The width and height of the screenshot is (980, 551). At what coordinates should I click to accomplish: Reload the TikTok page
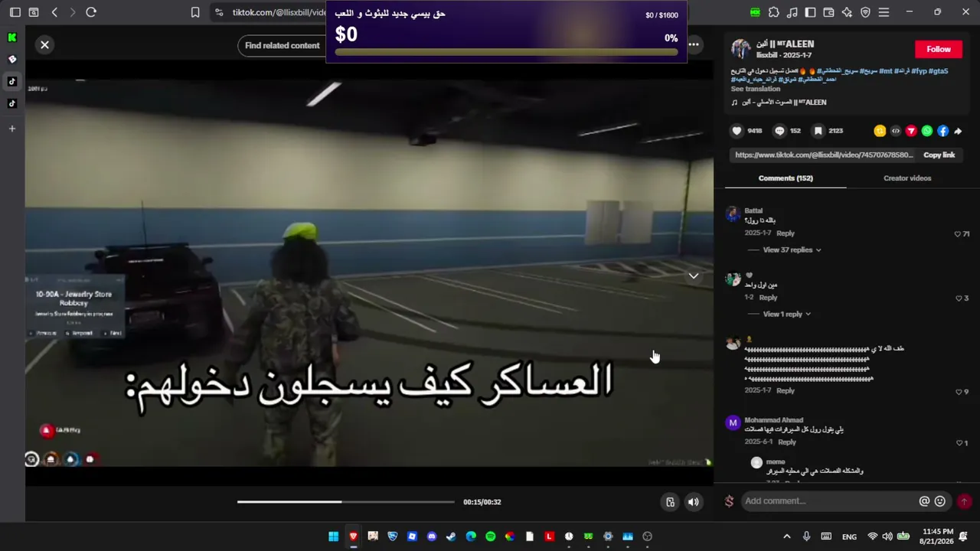[91, 12]
